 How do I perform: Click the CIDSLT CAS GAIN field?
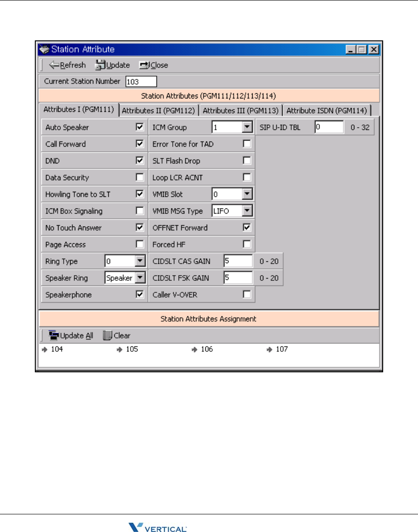pos(238,261)
